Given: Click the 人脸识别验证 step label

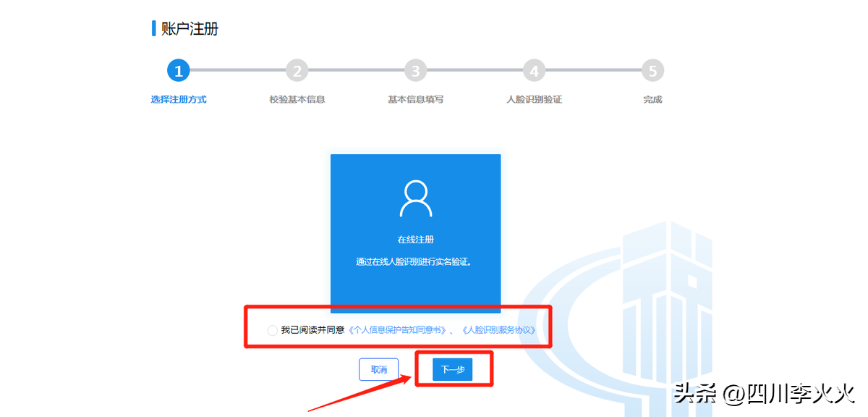Looking at the screenshot, I should pos(535,99).
